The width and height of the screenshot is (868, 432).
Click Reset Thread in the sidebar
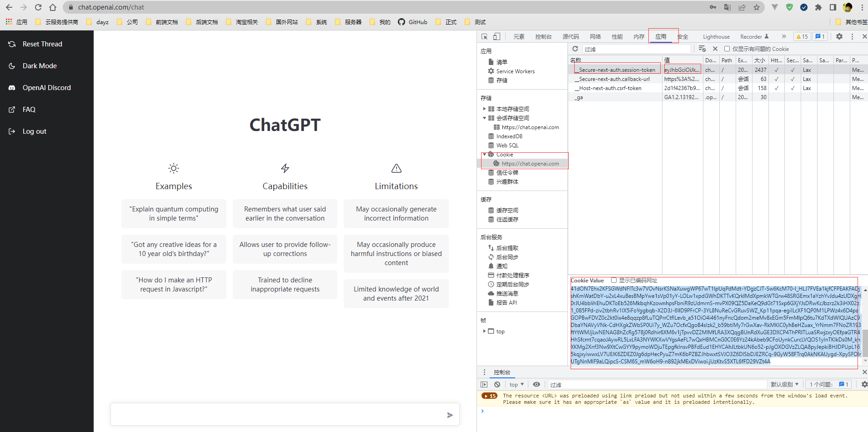pyautogui.click(x=42, y=44)
